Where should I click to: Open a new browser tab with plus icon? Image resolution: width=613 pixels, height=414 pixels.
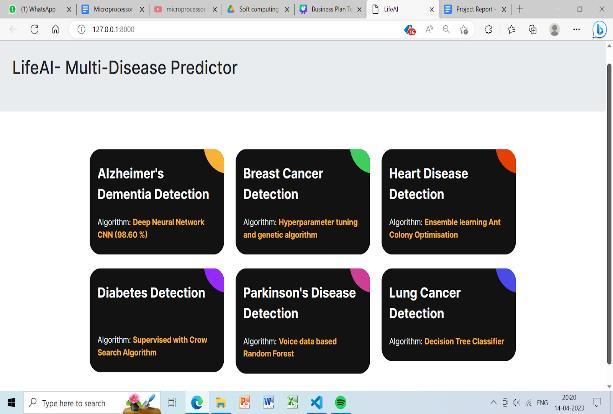click(519, 9)
